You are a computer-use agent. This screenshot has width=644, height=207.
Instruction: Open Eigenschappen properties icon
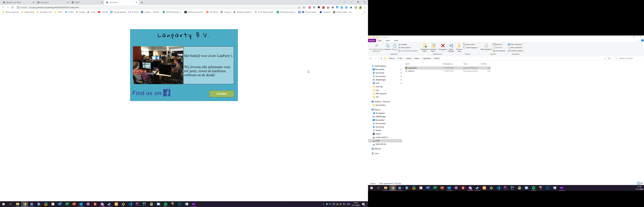tap(486, 46)
